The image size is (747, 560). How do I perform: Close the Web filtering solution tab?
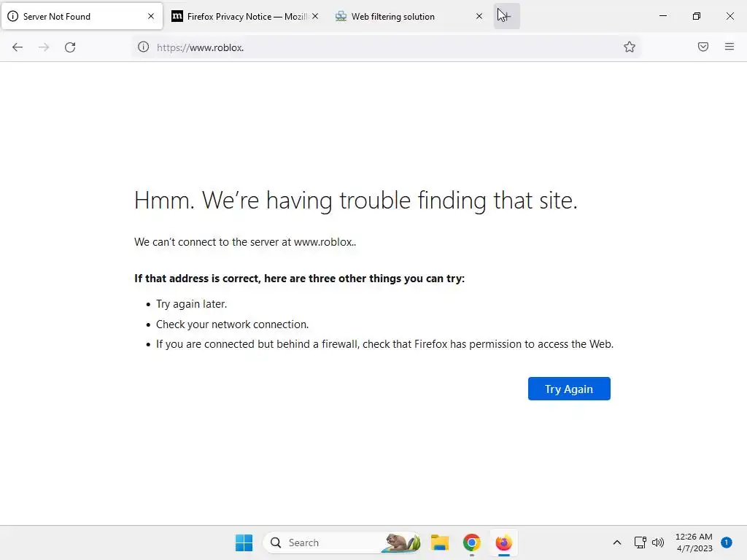coord(479,16)
